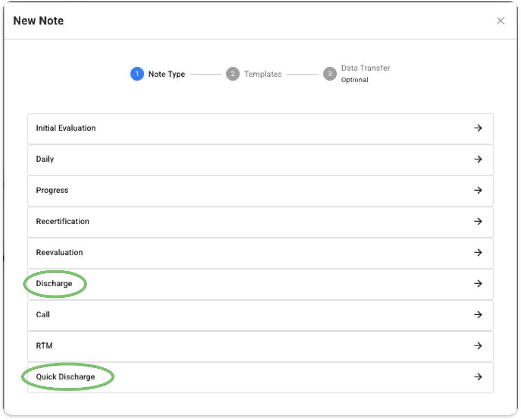521x420 pixels.
Task: Click the RTM row arrow icon
Action: (478, 346)
